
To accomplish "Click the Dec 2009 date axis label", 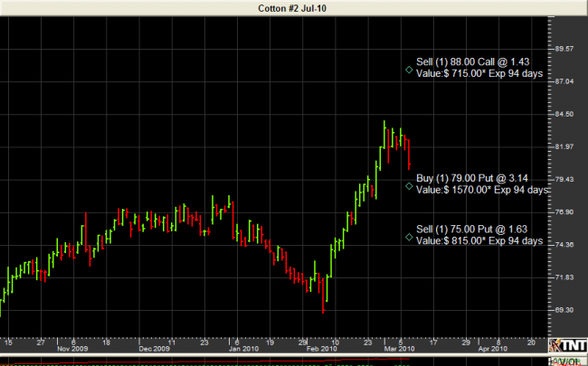I will (154, 349).
